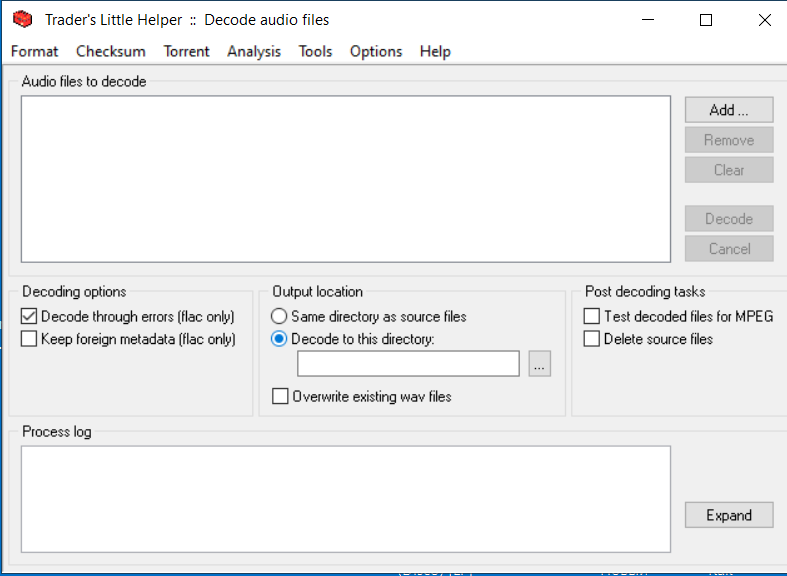
Task: Open the Tools menu
Action: pos(315,51)
